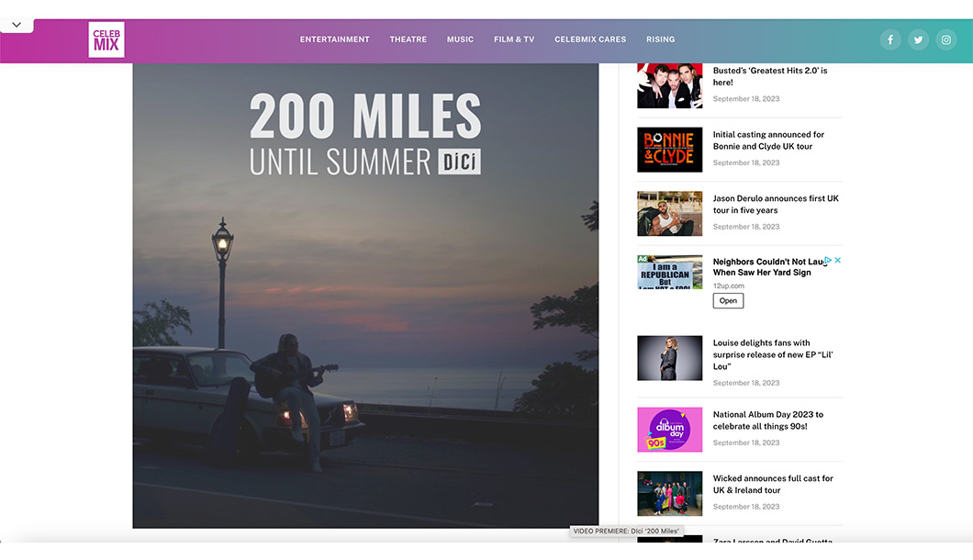
Task: Expand the top-left chevron dropdown
Action: (x=17, y=25)
